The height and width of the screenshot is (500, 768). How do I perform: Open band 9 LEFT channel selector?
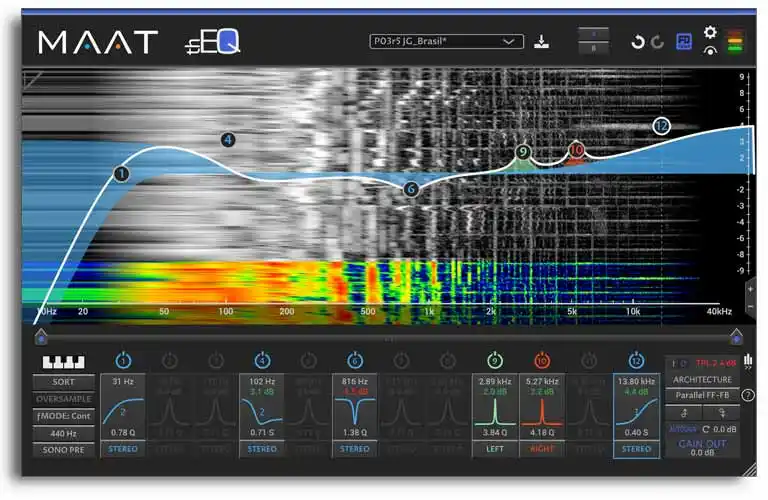click(x=495, y=449)
